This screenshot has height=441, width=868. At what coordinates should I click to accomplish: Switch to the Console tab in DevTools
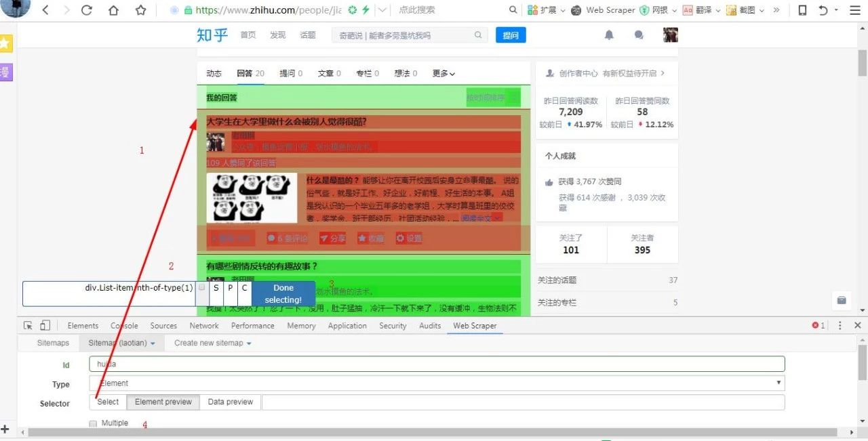coord(123,325)
